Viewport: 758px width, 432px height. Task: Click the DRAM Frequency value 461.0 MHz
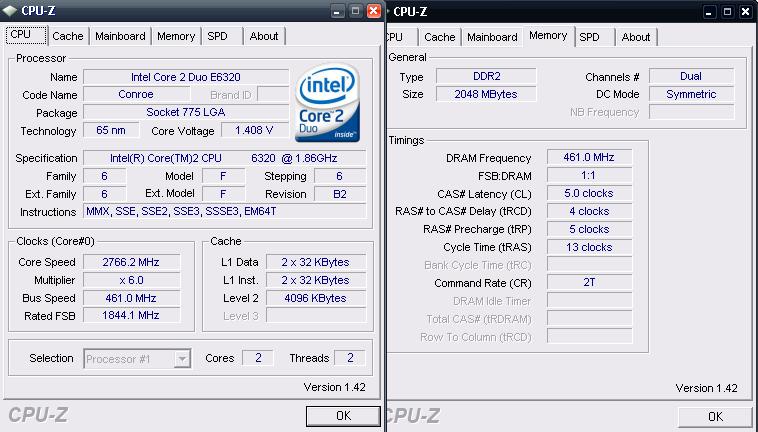coord(589,158)
